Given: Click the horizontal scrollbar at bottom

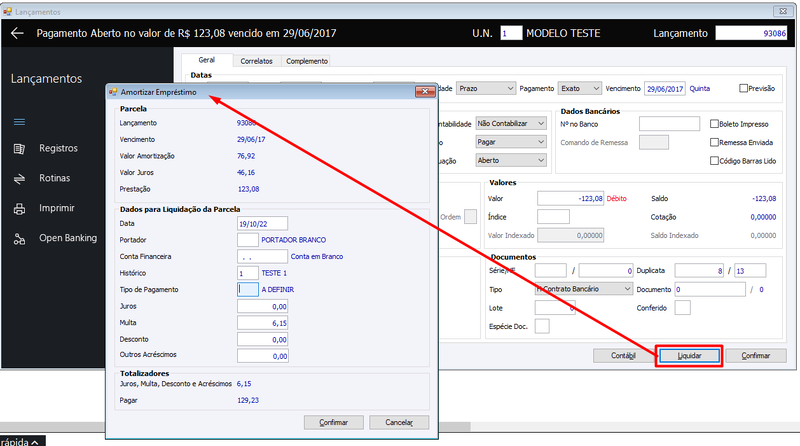Looking at the screenshot, I should tap(235, 427).
